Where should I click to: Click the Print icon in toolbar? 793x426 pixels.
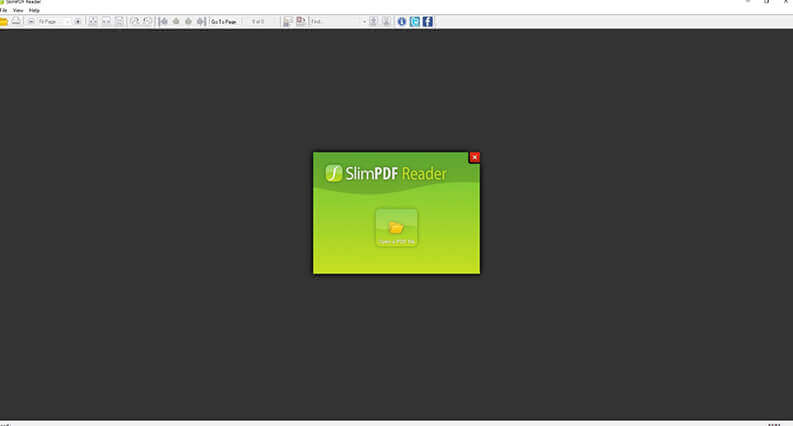[x=16, y=21]
